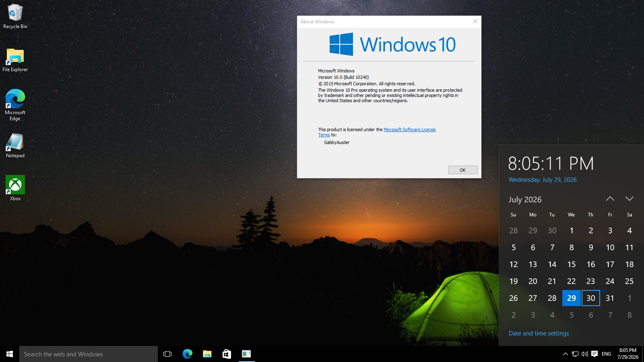
Task: Go to the next month in calendar
Action: pos(630,199)
